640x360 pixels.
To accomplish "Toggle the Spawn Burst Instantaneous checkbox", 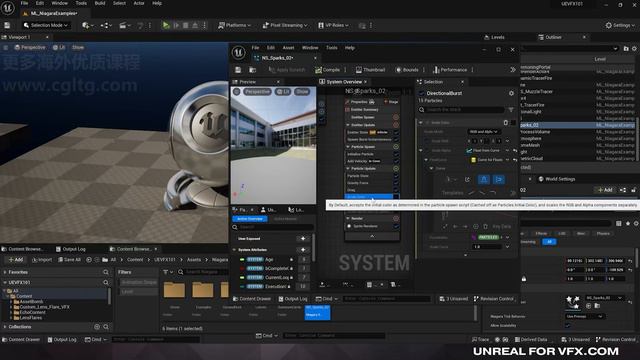I will (x=396, y=140).
